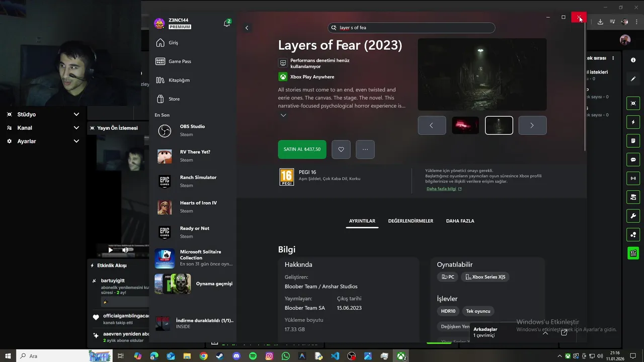Click the chat bubble icon in right panel
The width and height of the screenshot is (644, 362).
(x=633, y=159)
